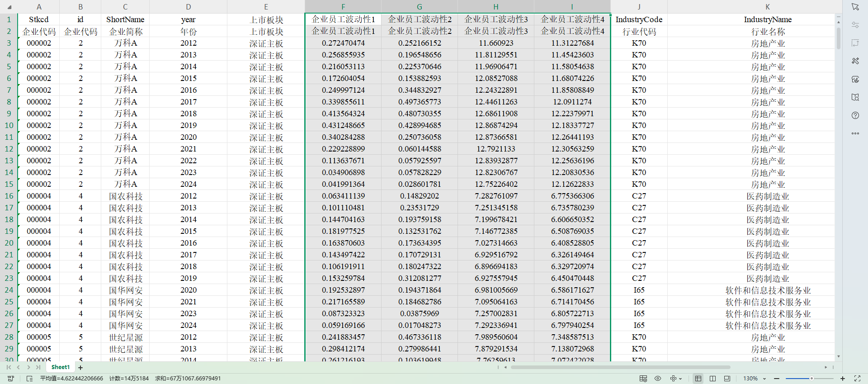Select column D header
The width and height of the screenshot is (868, 384).
(x=189, y=7)
